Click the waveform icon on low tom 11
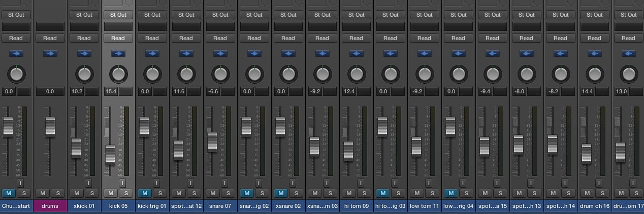 (424, 53)
